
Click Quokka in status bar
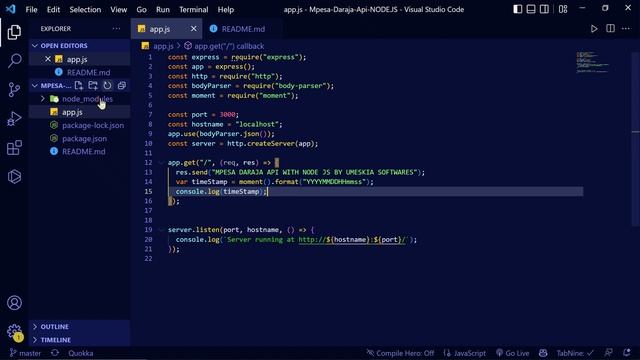point(81,353)
